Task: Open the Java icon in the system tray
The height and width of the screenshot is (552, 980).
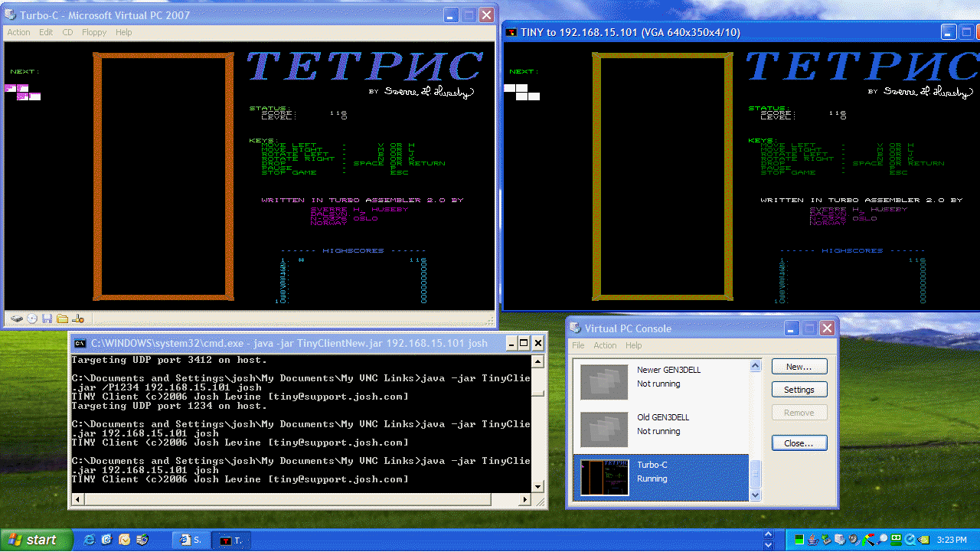Action: 813,541
